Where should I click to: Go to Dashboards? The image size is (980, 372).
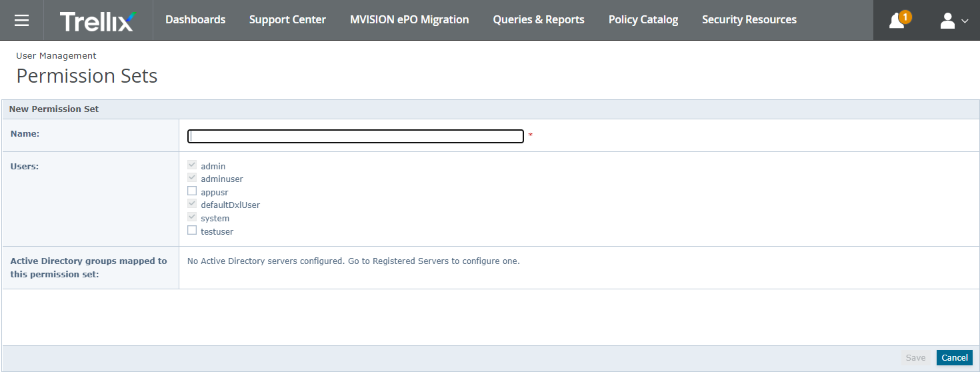pos(195,20)
